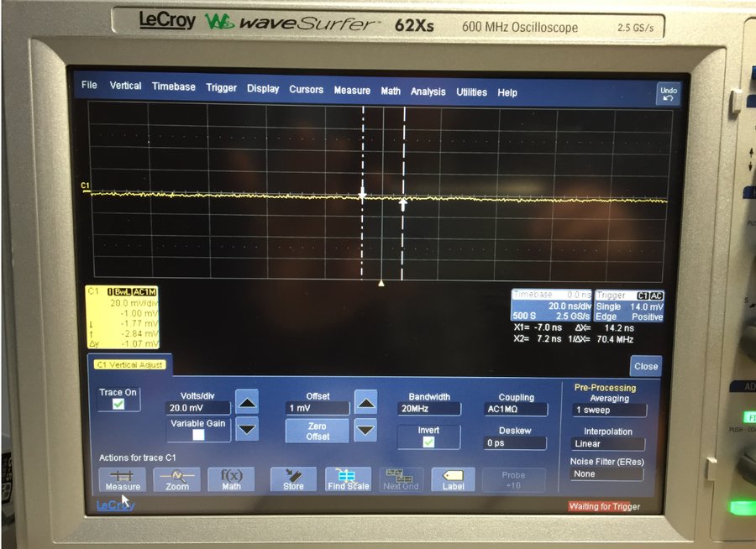Image resolution: width=756 pixels, height=549 pixels.
Task: Click the Next Grid icon
Action: 401,479
